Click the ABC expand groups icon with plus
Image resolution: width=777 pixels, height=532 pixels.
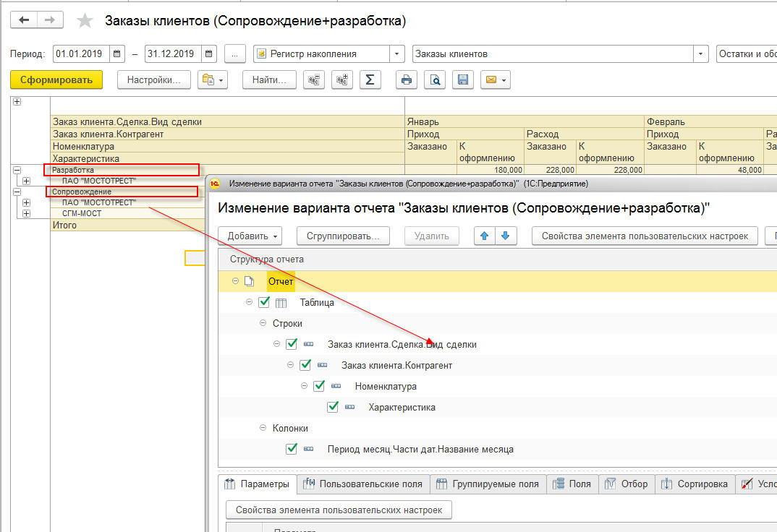pos(342,80)
